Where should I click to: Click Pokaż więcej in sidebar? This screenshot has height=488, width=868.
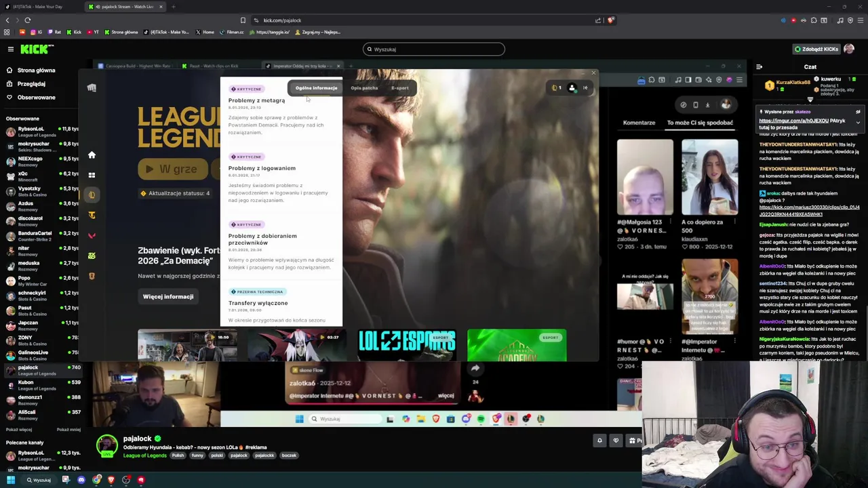click(x=19, y=430)
